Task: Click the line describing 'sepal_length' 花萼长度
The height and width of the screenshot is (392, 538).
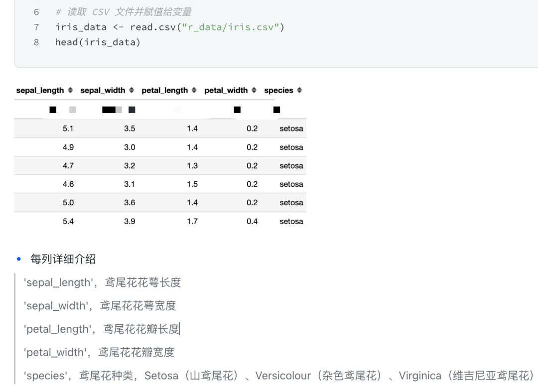Action: [102, 282]
